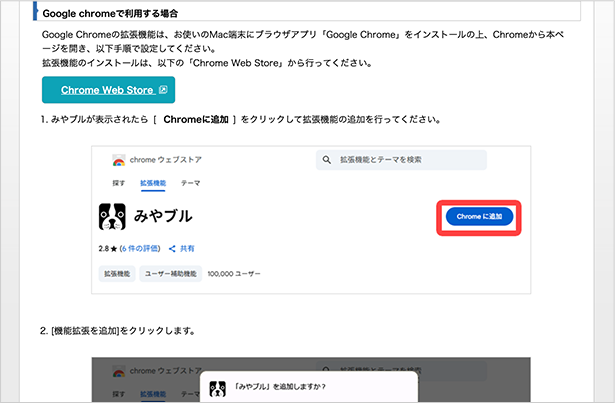Screen dimensions: 615x403
Task: Click the star rating icon next to 2.8
Action: point(116,248)
